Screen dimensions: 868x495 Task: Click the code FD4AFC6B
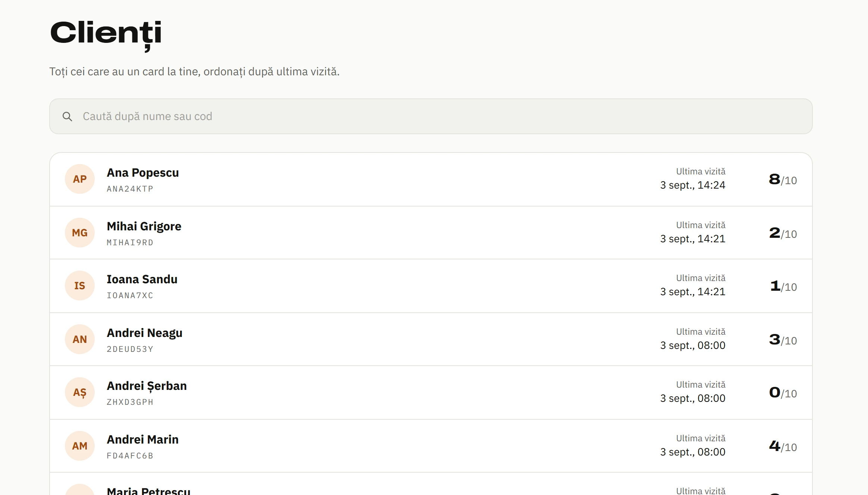130,456
